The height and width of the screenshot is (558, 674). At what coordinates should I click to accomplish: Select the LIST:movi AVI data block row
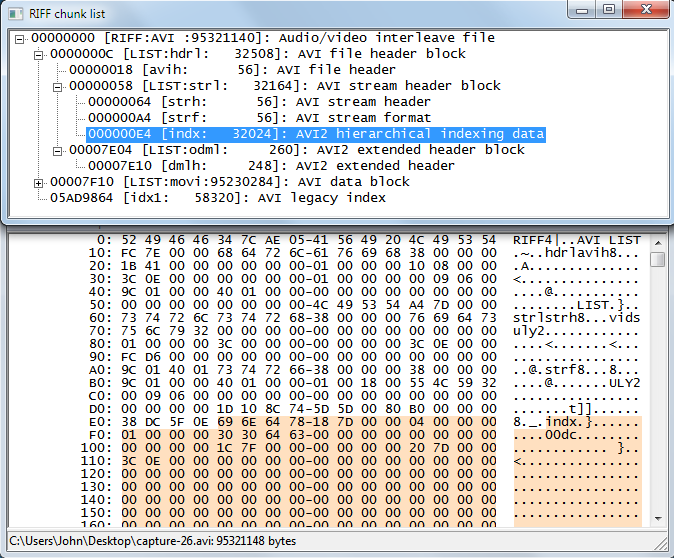(230, 182)
